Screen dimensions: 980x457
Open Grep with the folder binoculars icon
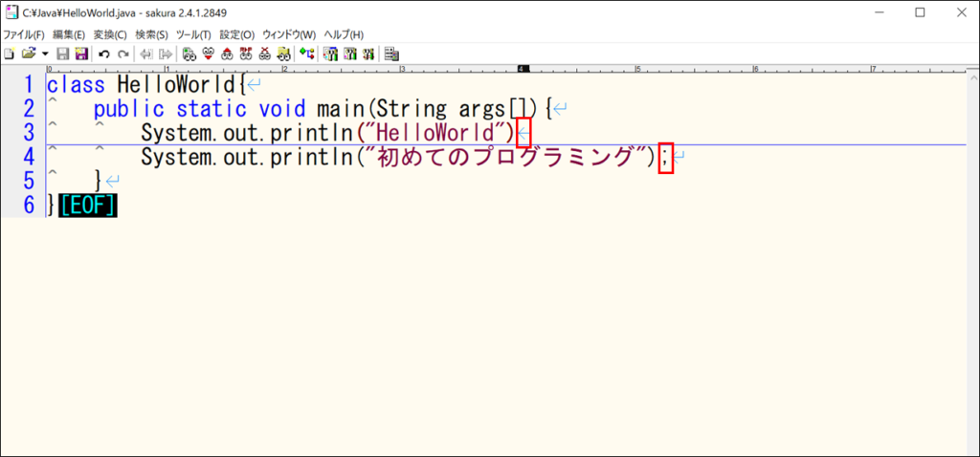click(x=283, y=54)
